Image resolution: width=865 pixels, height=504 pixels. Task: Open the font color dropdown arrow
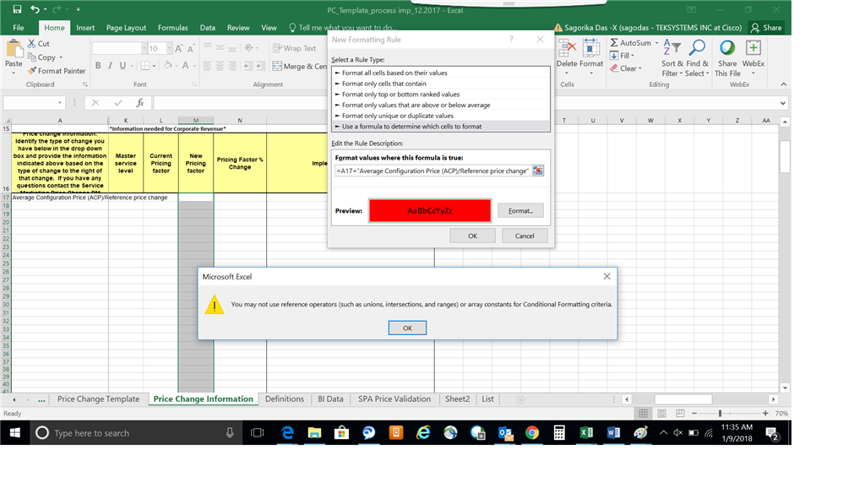(x=194, y=66)
